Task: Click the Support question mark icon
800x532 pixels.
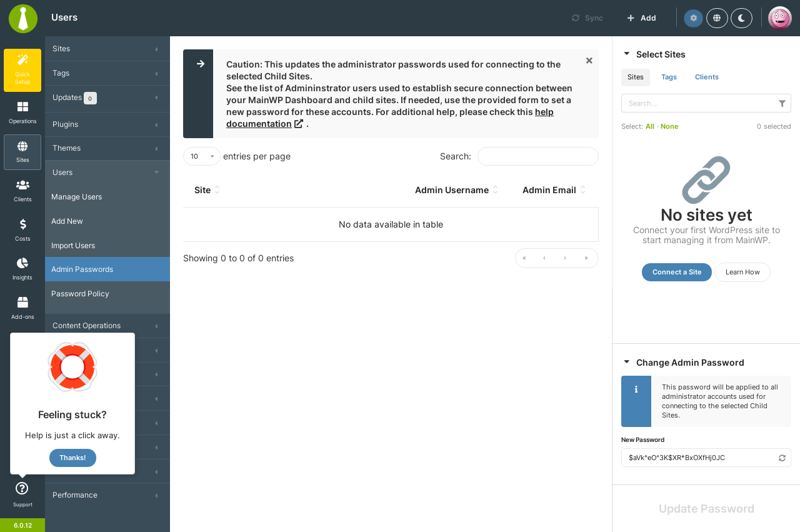Action: [x=22, y=488]
